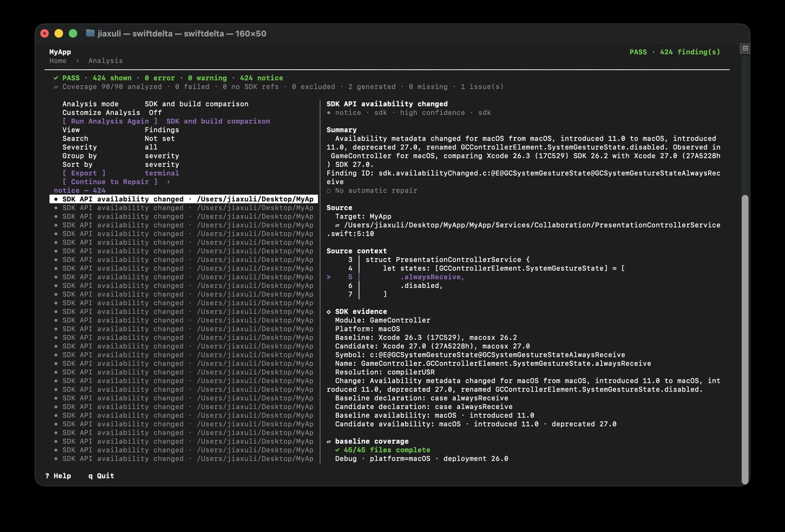
Task: Click the folder icon in the title bar
Action: coord(90,33)
